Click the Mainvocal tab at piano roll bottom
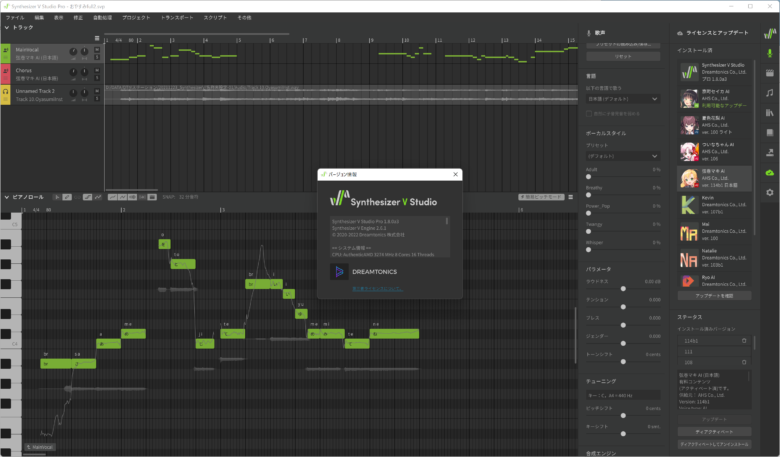 [40, 448]
